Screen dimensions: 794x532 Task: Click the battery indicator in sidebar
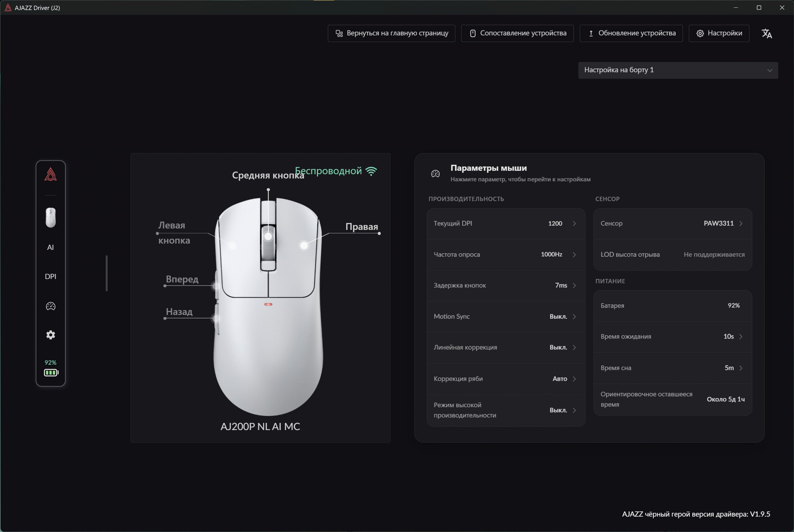(x=51, y=368)
